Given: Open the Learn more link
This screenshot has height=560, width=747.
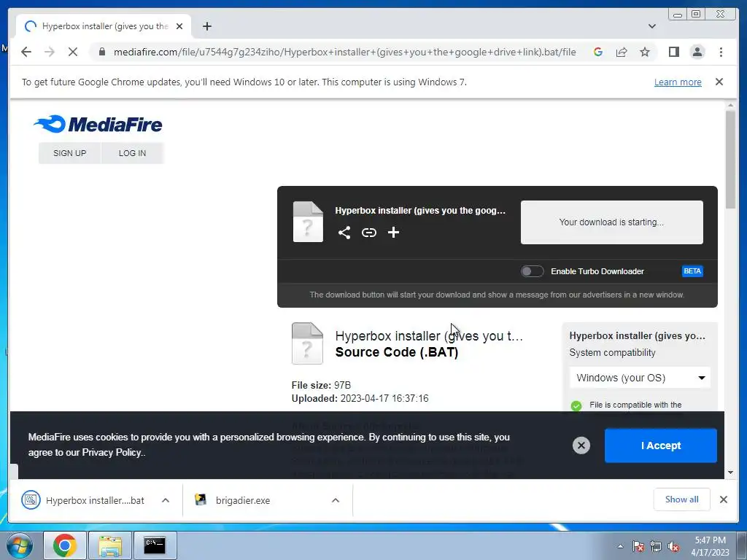Looking at the screenshot, I should click(x=678, y=82).
